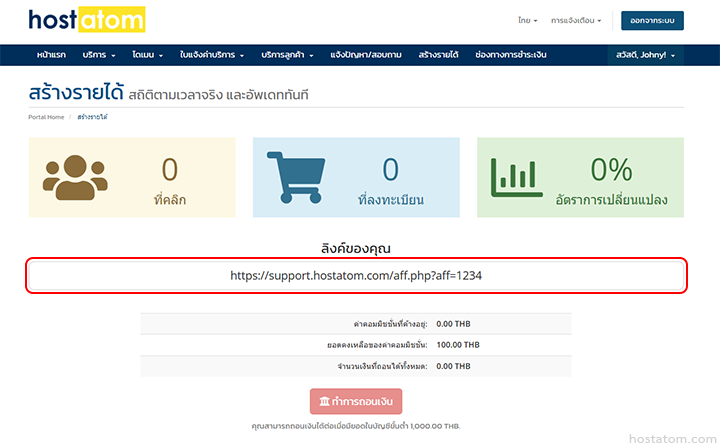Open the โดเมน menu

coord(147,55)
